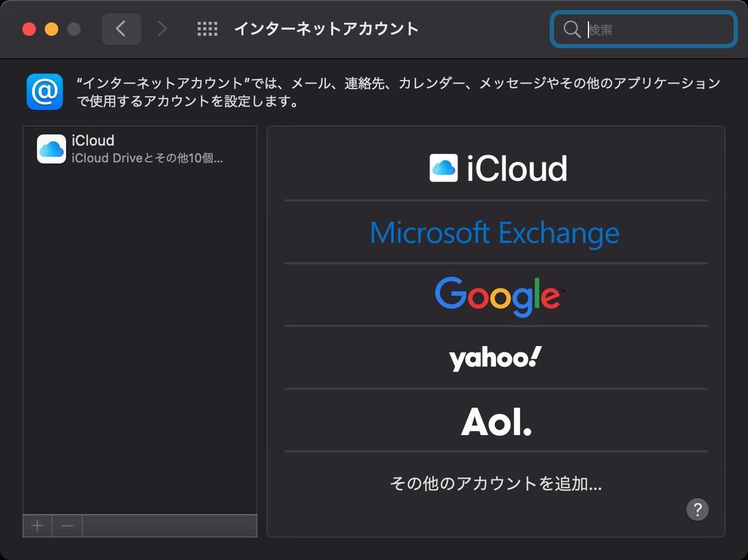Viewport: 748px width, 560px height.
Task: Add a Yahoo account
Action: tap(496, 358)
